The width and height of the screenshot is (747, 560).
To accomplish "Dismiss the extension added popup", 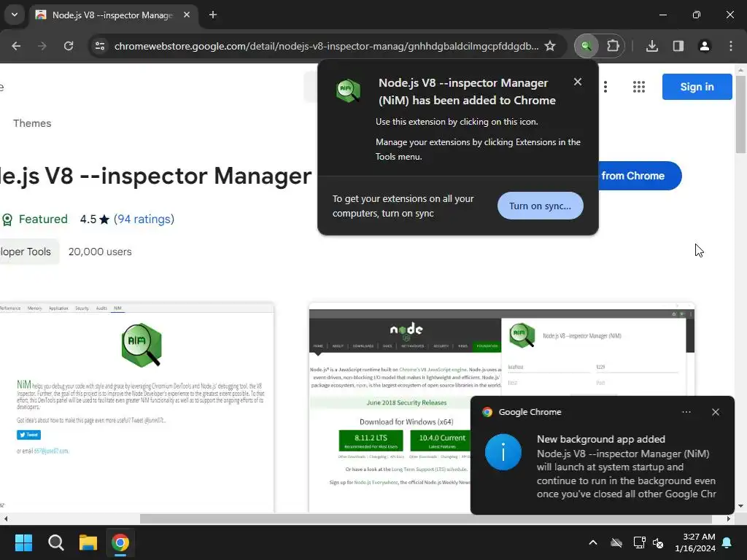I will coord(578,82).
